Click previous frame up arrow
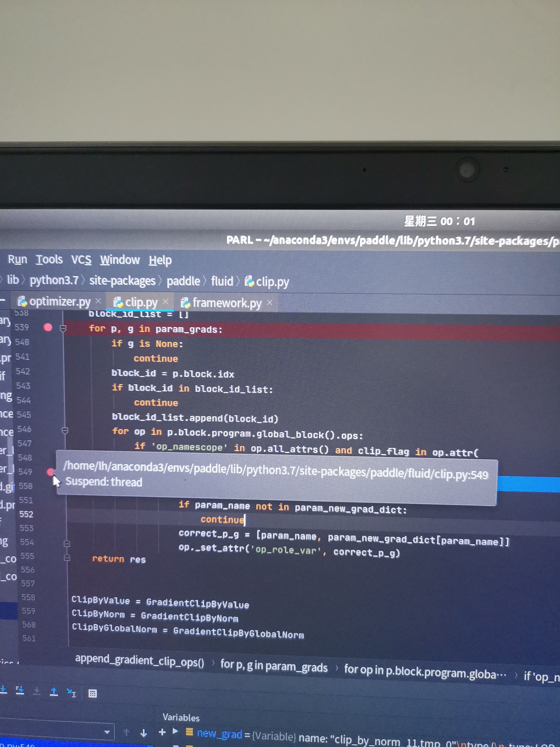The image size is (560, 747). 127,732
